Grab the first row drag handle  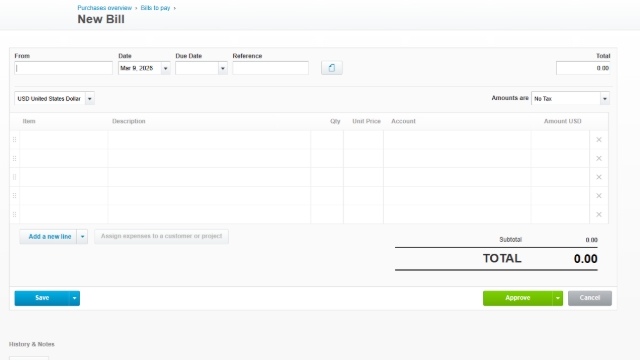(14, 140)
